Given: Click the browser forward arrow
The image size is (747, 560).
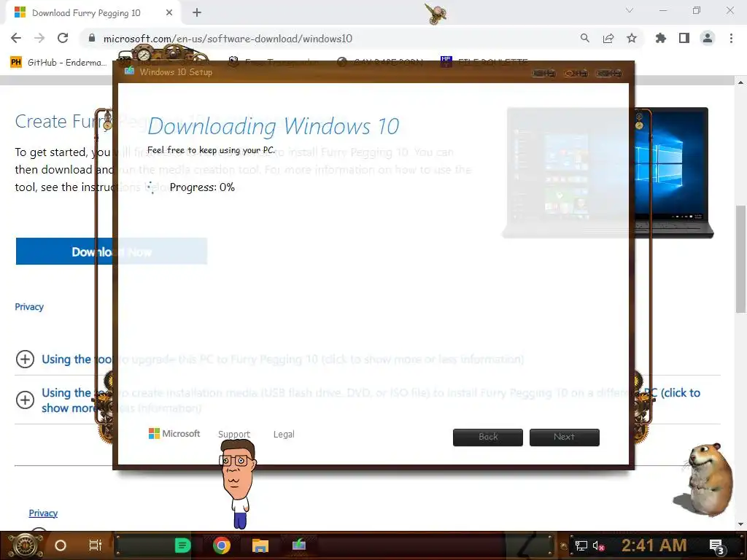Looking at the screenshot, I should [39, 38].
